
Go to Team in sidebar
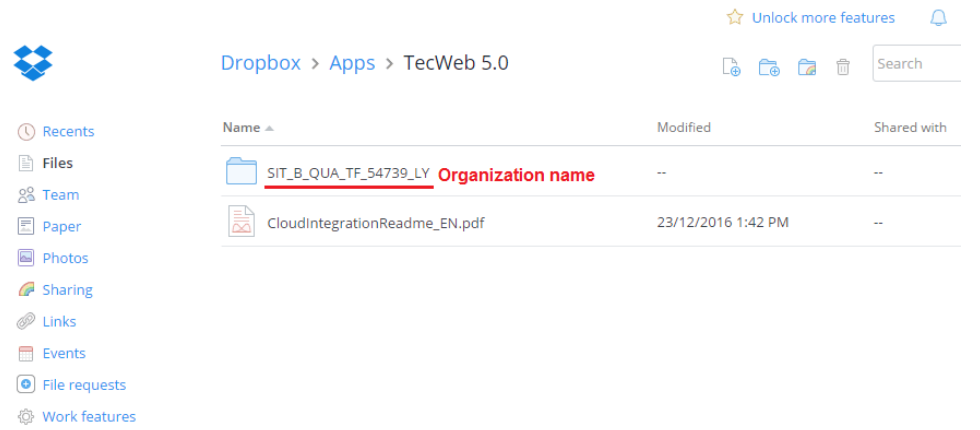60,195
